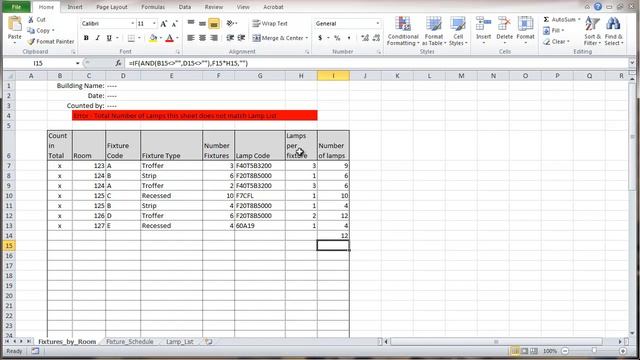Click Decrease Decimal icon
The image size is (640, 360).
tap(376, 38)
